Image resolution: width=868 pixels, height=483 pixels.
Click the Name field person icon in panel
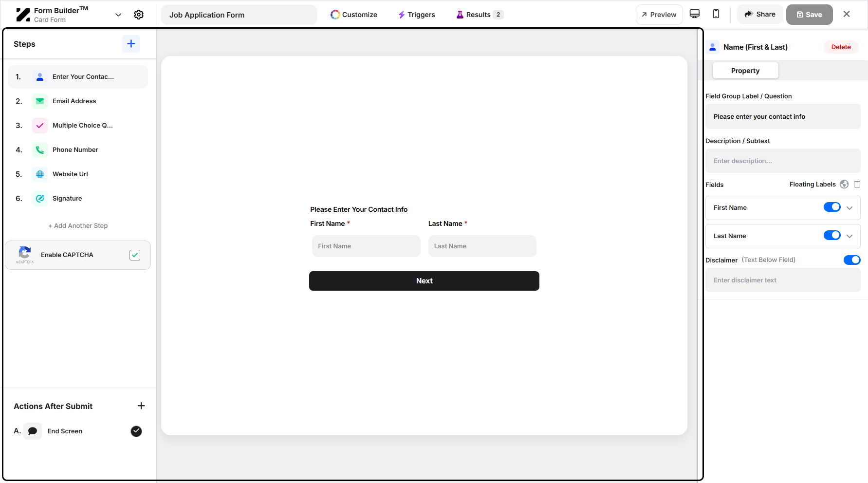[713, 47]
